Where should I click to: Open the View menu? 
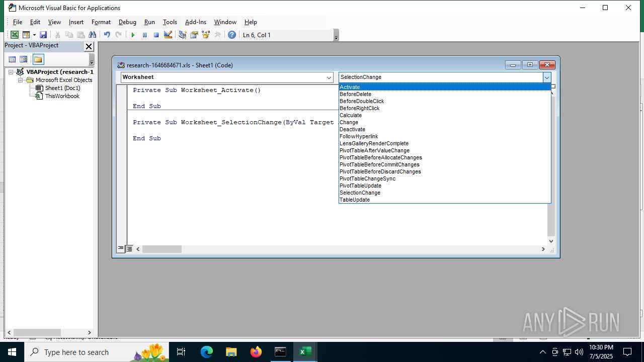pos(54,22)
